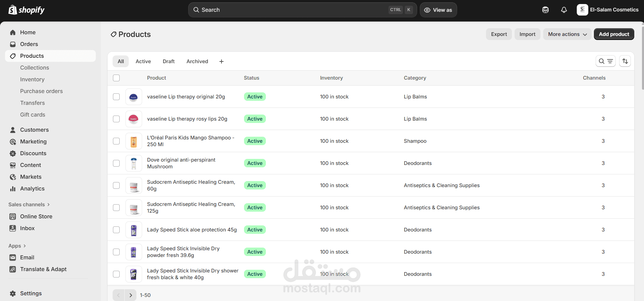
Task: Open Lady Speed Stick shower fresh product
Action: point(193,274)
